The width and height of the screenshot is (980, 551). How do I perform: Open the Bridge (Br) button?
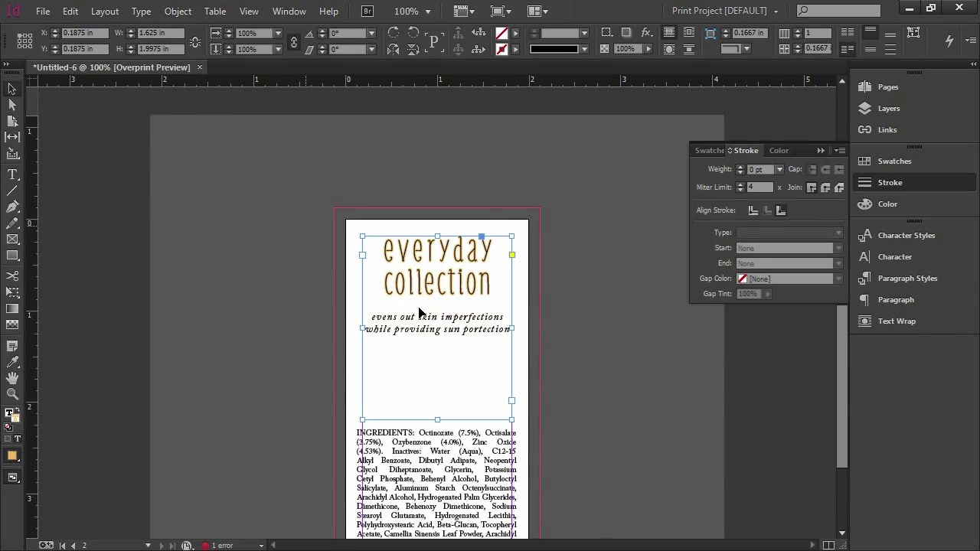pyautogui.click(x=367, y=11)
